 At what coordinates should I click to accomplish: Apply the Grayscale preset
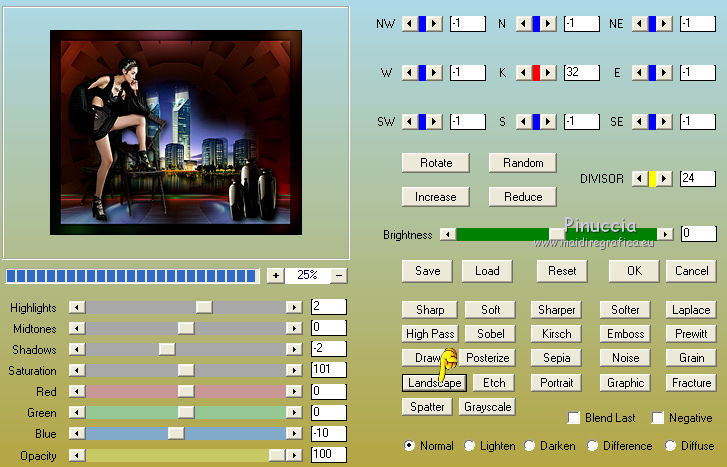[x=487, y=407]
